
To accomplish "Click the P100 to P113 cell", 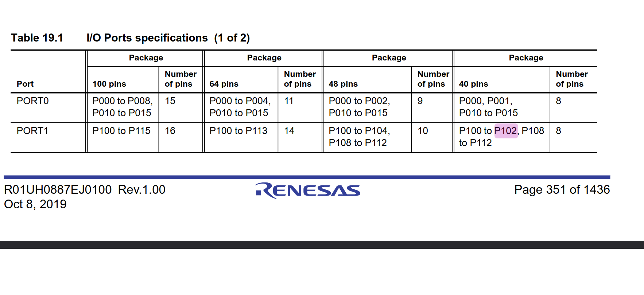I will (x=238, y=131).
